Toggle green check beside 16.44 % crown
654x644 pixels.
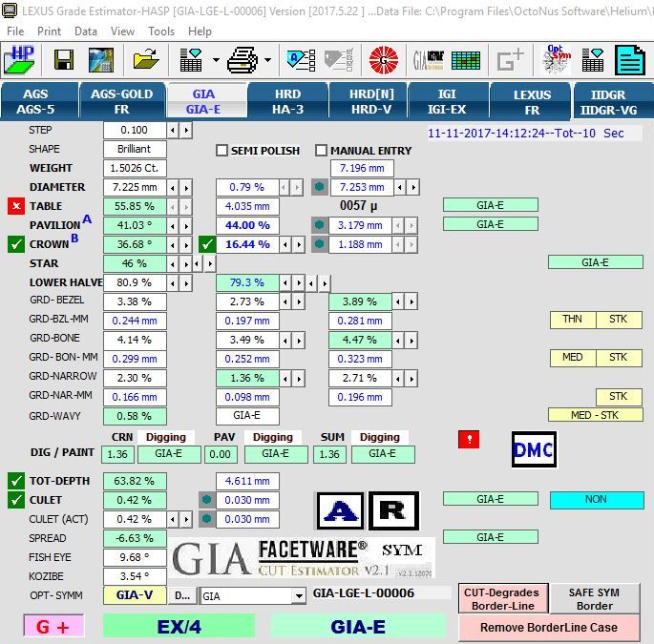click(207, 244)
